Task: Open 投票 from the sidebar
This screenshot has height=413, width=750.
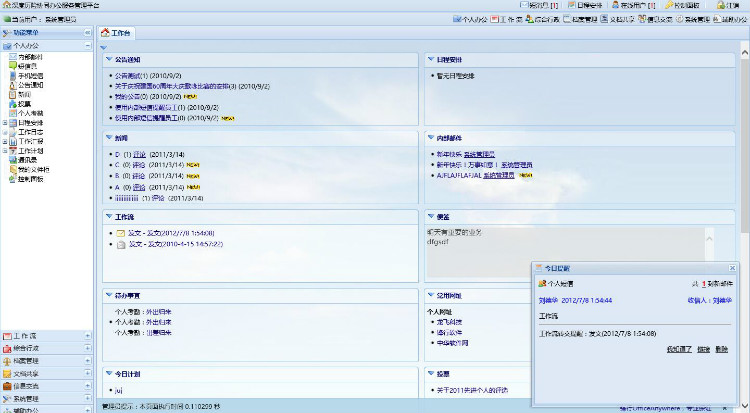Action: tap(24, 103)
